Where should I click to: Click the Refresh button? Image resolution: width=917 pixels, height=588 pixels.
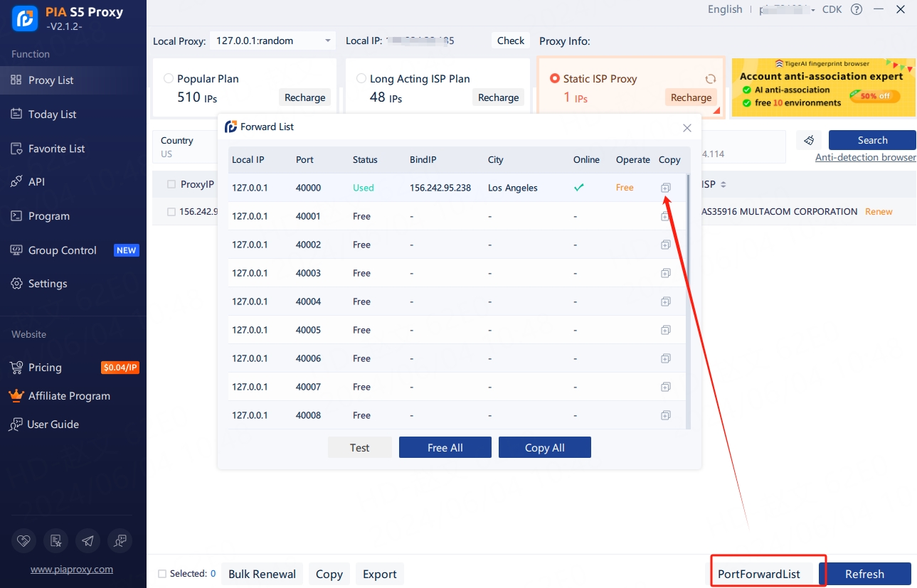(x=865, y=574)
